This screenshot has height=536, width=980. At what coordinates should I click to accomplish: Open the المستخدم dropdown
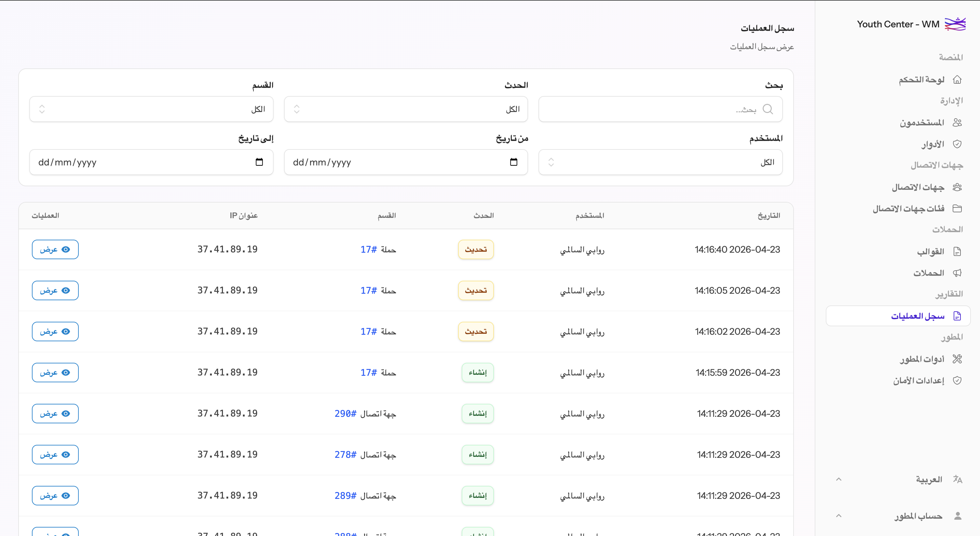[x=660, y=162]
